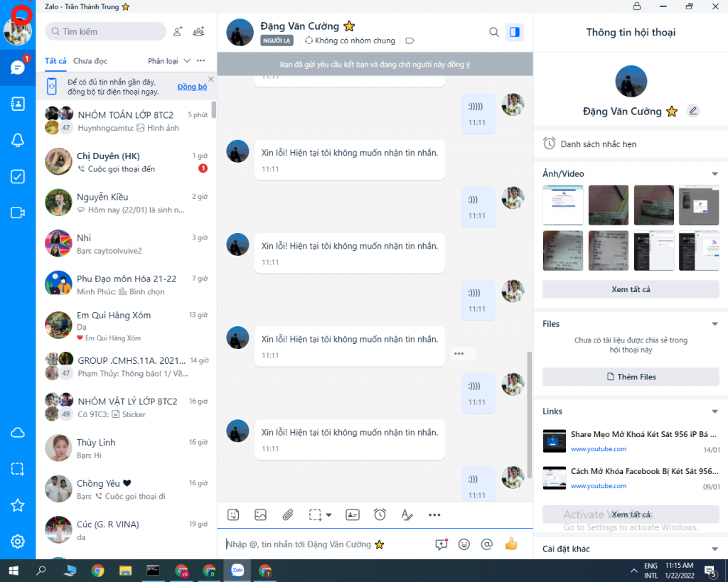Click the capture screenshot icon in the chat toolbar
The image size is (728, 582).
point(315,514)
